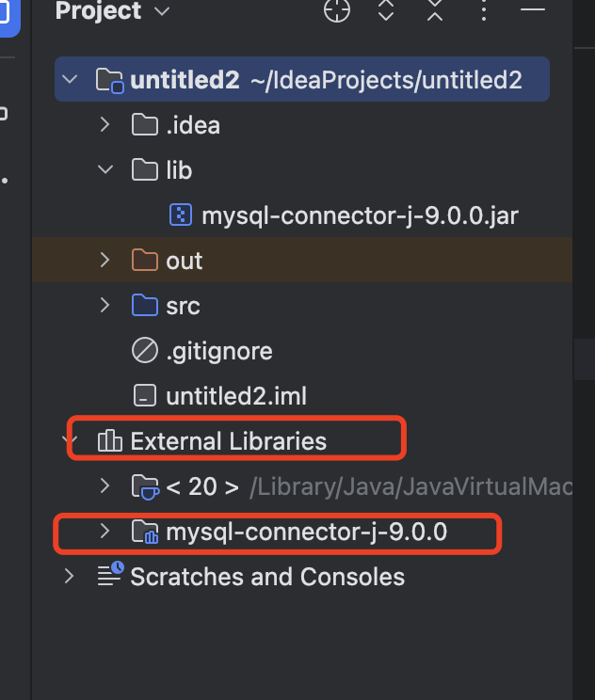
Task: Click the Collapse All arrows icon
Action: pos(434,10)
